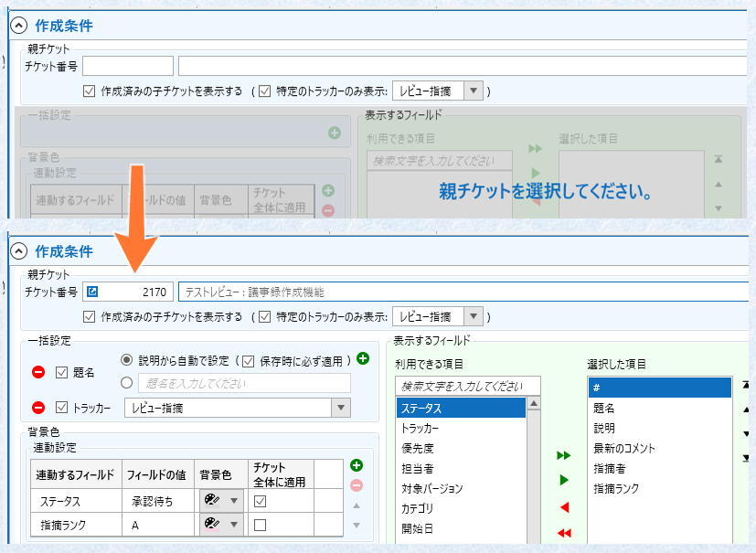Collapse the lower 作成条件 section
This screenshot has width=756, height=553.
pos(19,251)
